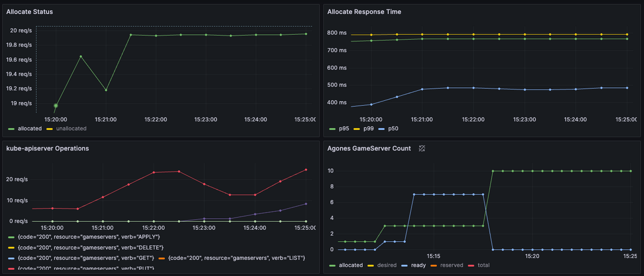Viewport: 644px width, 276px height.
Task: Select the GET gameservers legend entry
Action: [86, 258]
